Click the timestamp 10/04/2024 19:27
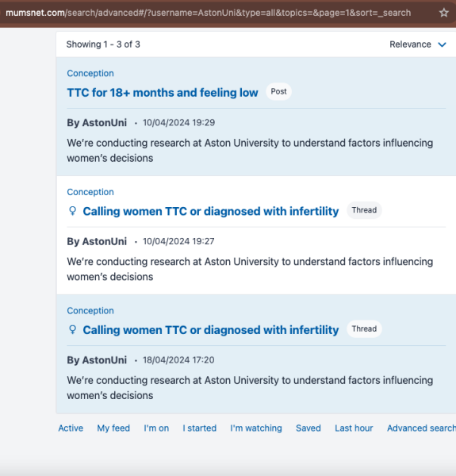The image size is (456, 476). 178,241
